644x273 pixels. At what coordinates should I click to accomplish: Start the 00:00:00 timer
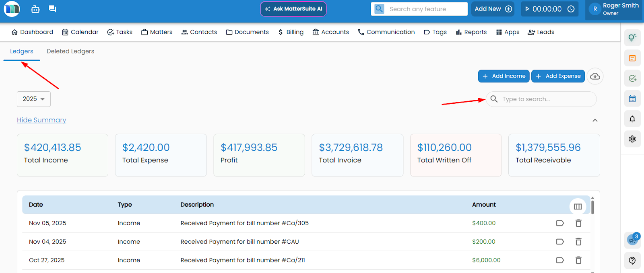click(x=527, y=9)
